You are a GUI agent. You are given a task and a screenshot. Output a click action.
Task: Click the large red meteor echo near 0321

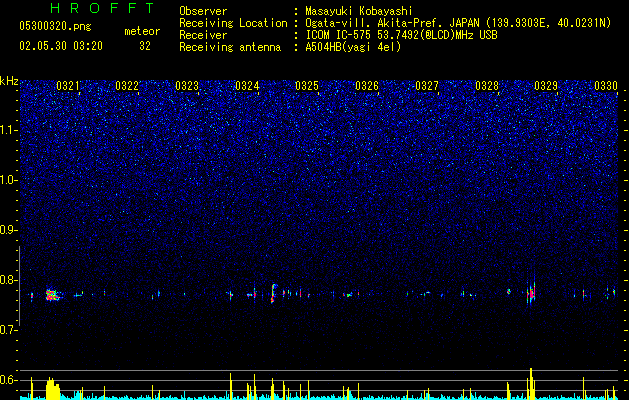[x=52, y=295]
